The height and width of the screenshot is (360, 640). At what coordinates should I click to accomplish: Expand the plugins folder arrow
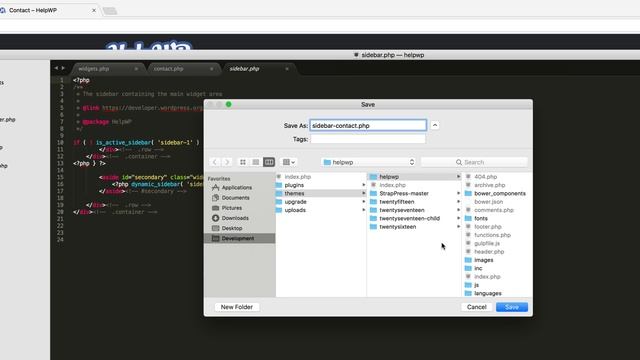coord(363,185)
